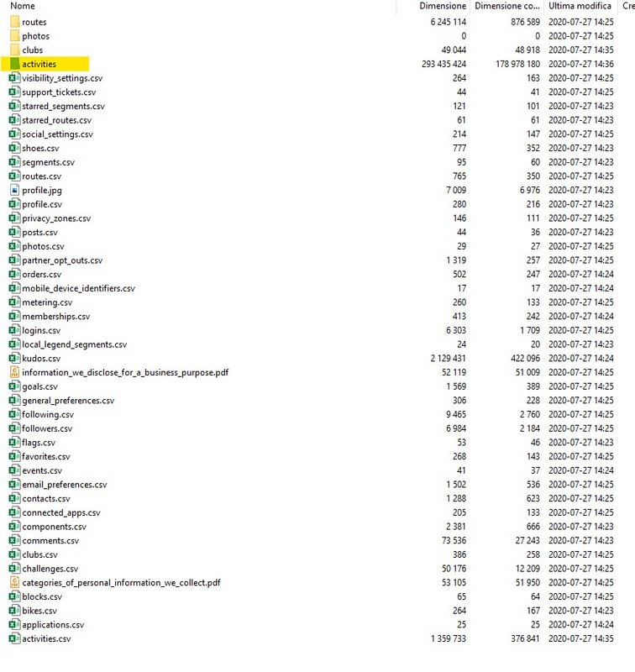Click the logins.csv file icon
This screenshot has width=635, height=672.
tap(14, 330)
